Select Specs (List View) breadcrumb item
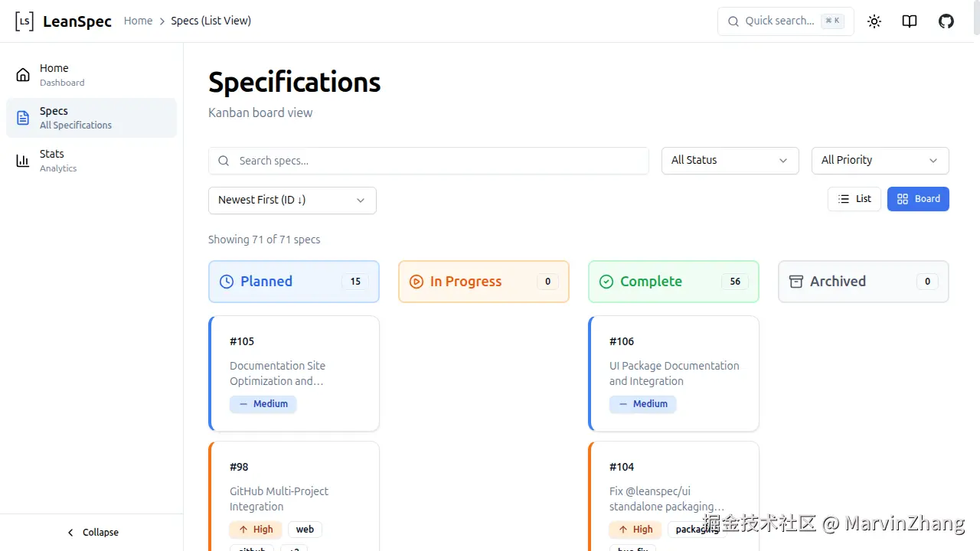 [x=211, y=21]
